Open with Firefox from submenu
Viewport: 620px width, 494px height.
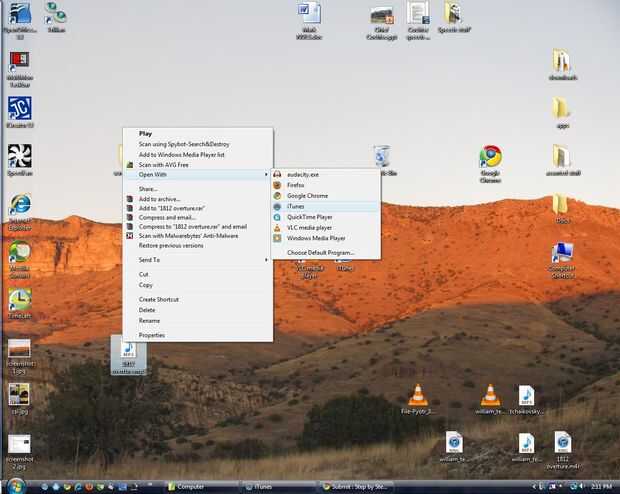(x=326, y=185)
